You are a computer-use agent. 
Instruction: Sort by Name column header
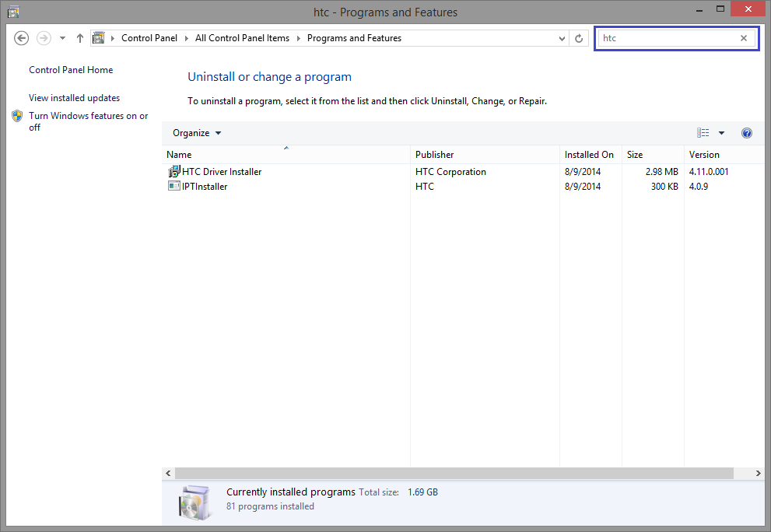[286, 154]
